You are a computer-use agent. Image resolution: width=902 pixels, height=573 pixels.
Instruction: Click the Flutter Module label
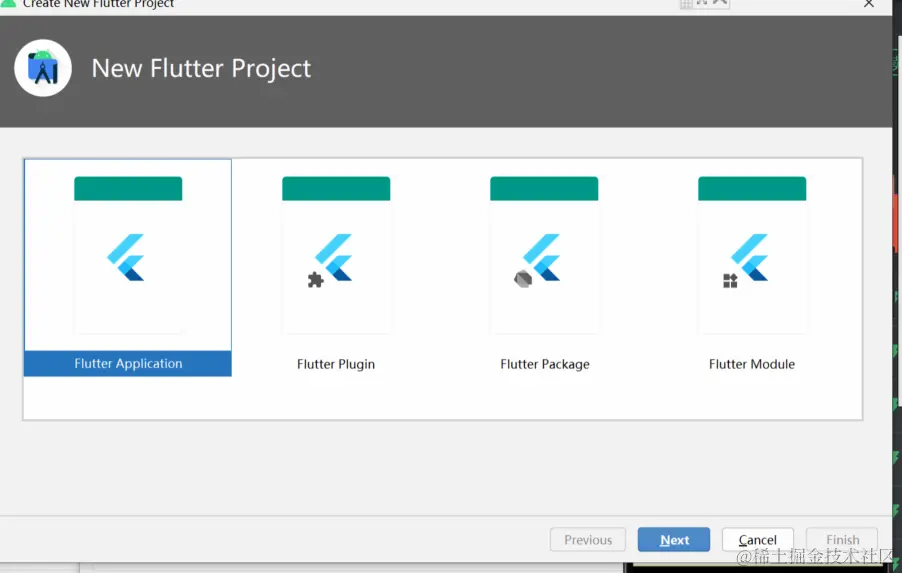(x=752, y=364)
